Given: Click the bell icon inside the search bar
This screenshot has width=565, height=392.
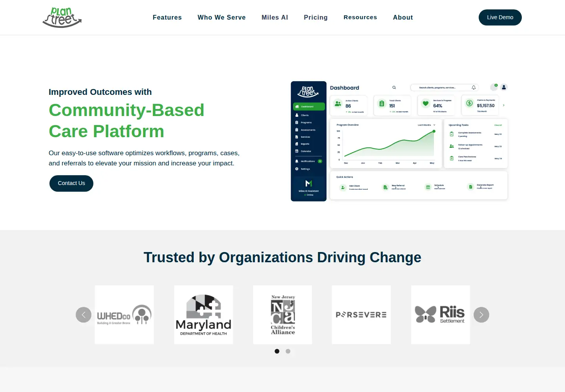Looking at the screenshot, I should (474, 87).
